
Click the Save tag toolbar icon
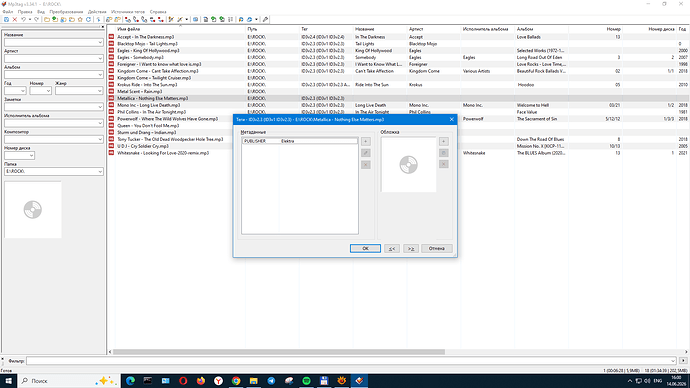click(6, 19)
